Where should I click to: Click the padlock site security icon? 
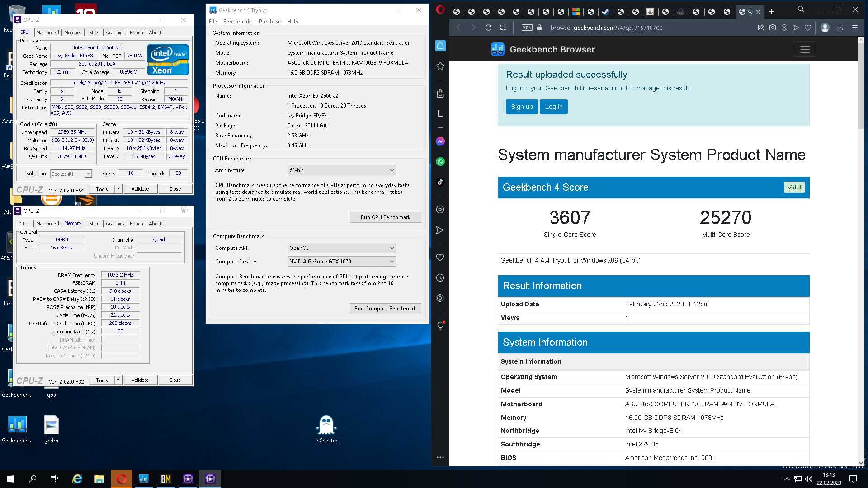point(539,28)
